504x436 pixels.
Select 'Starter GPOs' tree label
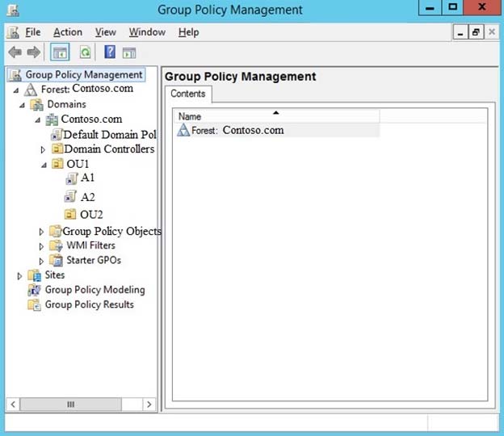(x=94, y=260)
